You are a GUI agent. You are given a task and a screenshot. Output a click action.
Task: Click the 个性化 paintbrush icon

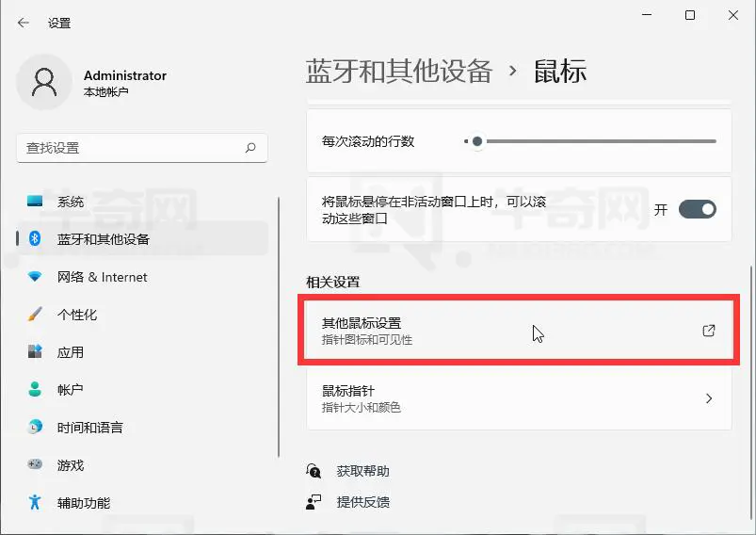click(35, 314)
